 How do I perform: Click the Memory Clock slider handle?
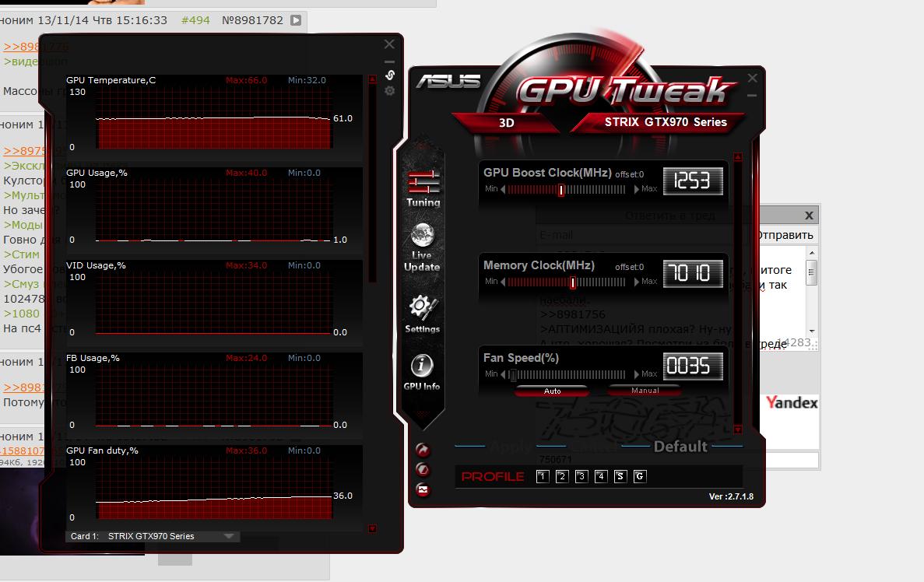572,282
